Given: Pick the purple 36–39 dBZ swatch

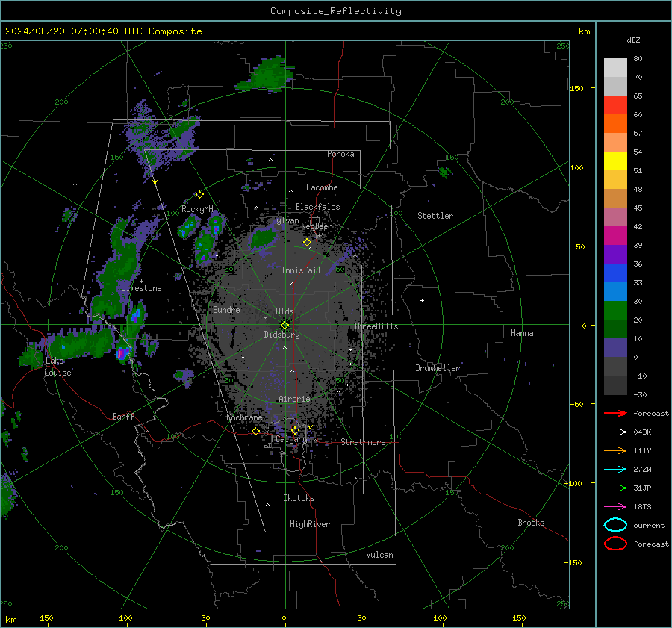Looking at the screenshot, I should tap(615, 255).
